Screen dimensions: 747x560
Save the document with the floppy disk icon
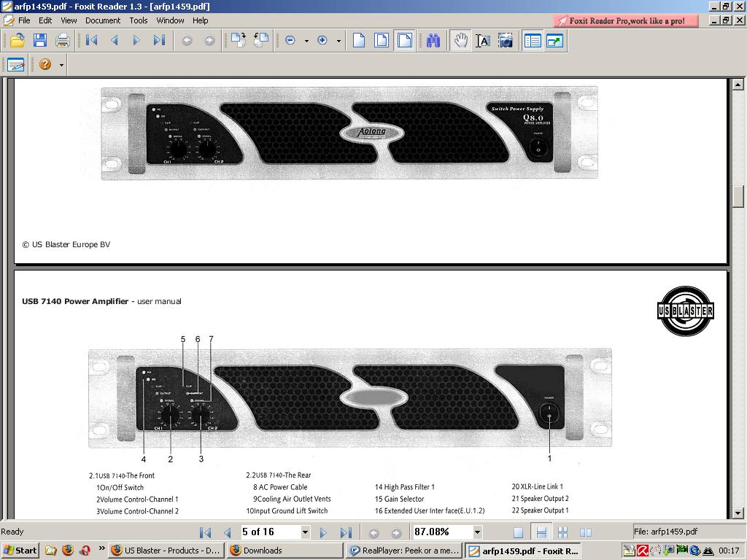[40, 41]
